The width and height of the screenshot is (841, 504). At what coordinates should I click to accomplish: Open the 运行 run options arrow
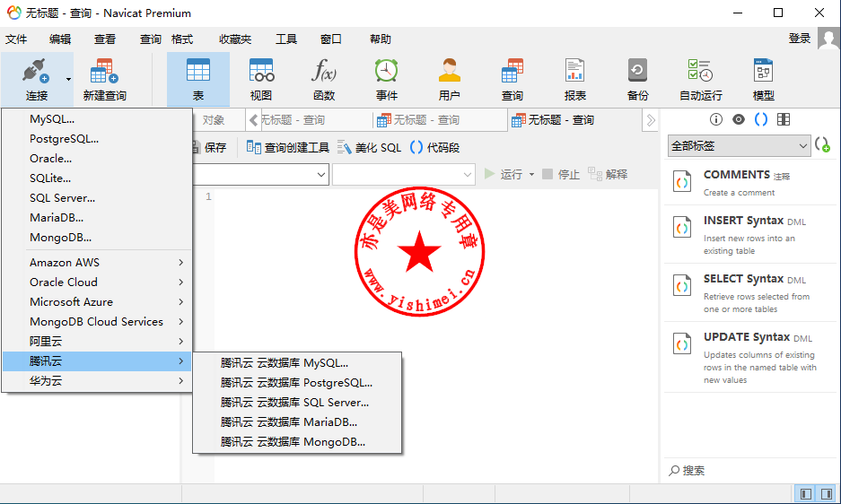[x=531, y=174]
